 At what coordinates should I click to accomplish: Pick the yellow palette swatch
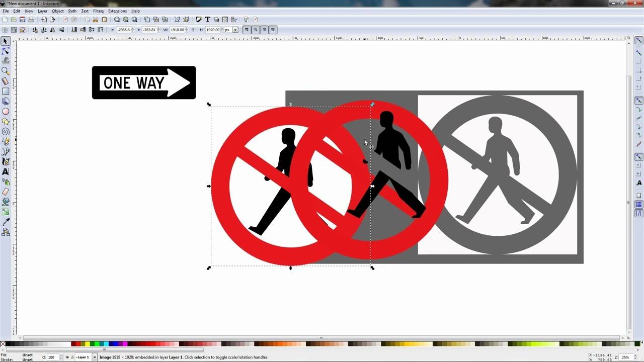[x=88, y=344]
